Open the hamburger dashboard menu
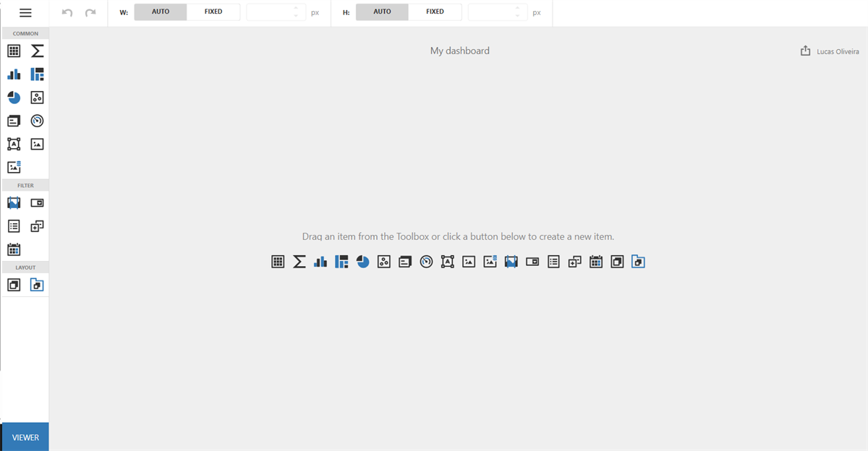 25,13
